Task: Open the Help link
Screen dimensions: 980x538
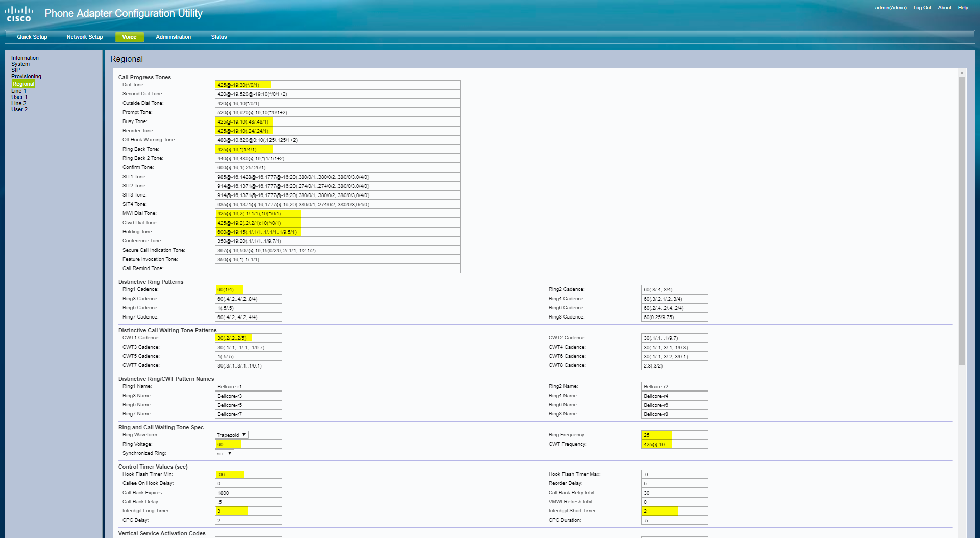Action: 963,8
